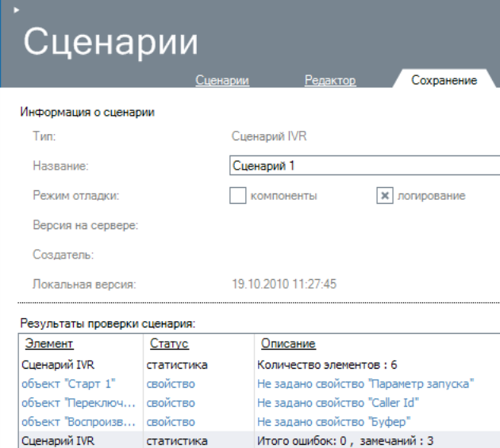Click the local version date 19.10.2010 11:27:45
Image resolution: width=500 pixels, height=448 pixels.
pos(284,284)
